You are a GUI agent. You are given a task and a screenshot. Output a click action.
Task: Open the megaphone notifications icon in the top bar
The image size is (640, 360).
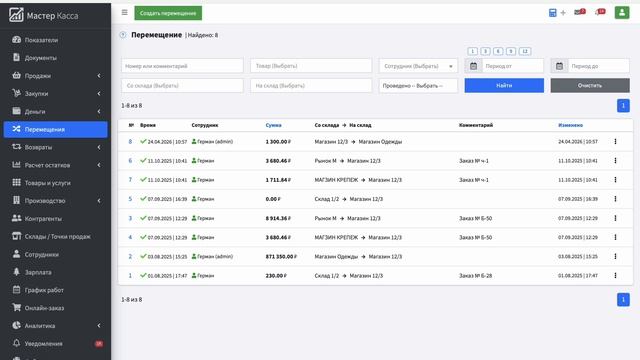(x=600, y=12)
